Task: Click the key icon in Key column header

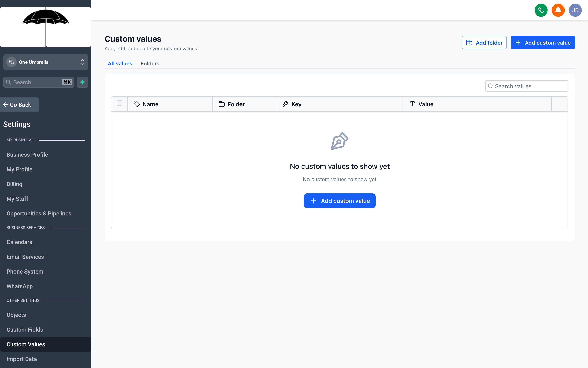Action: coord(285,104)
